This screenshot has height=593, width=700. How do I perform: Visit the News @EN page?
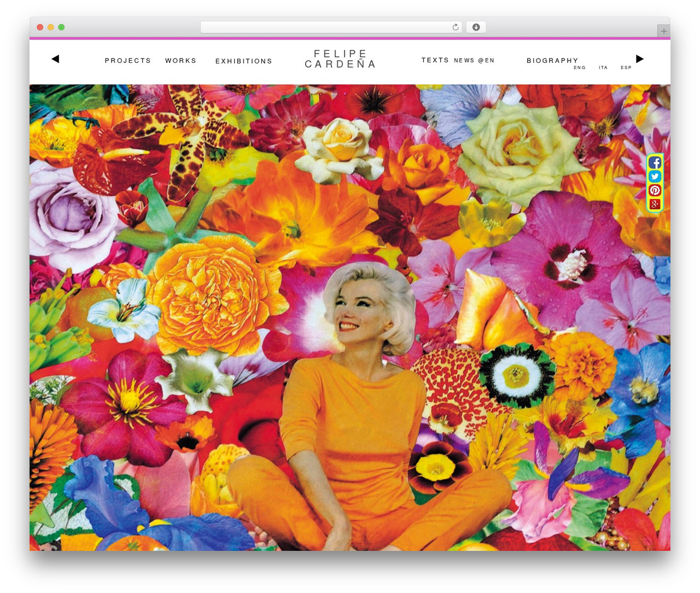474,60
